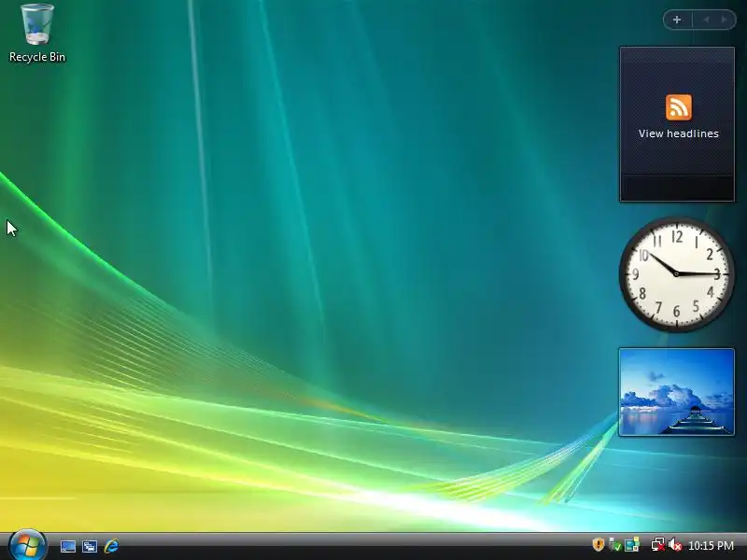Click the 10:15 PM taskbar clock
The width and height of the screenshot is (747, 560).
click(711, 545)
